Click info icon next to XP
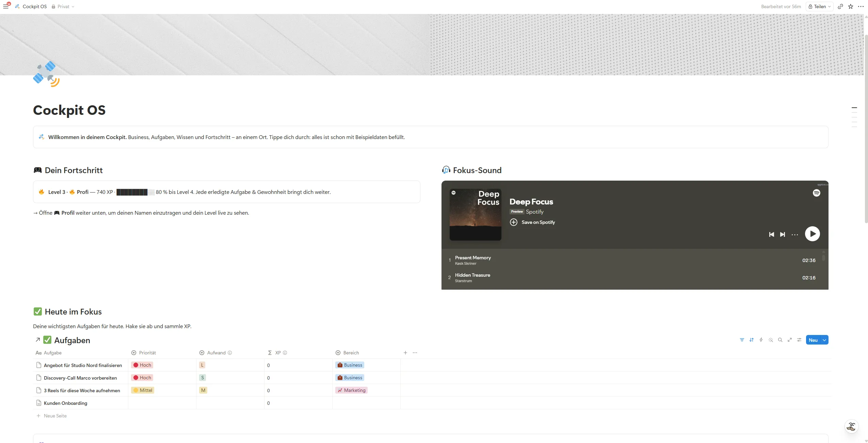868x443 pixels. pos(285,353)
